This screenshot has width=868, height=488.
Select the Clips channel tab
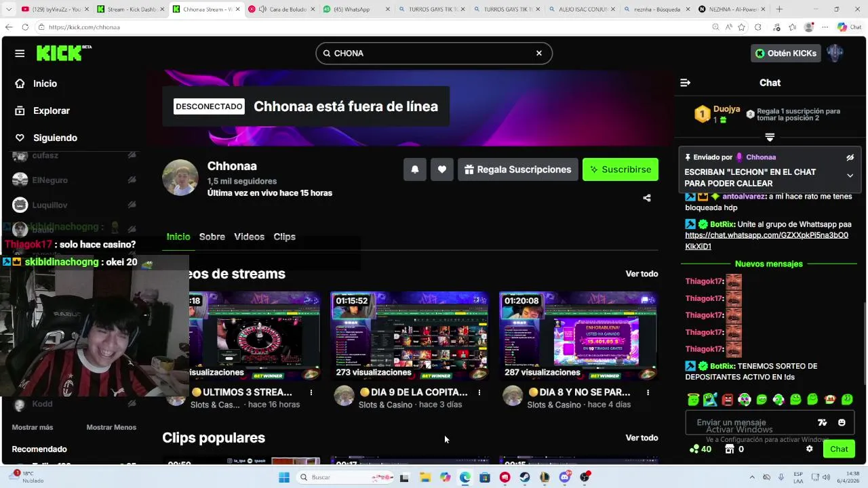point(284,237)
